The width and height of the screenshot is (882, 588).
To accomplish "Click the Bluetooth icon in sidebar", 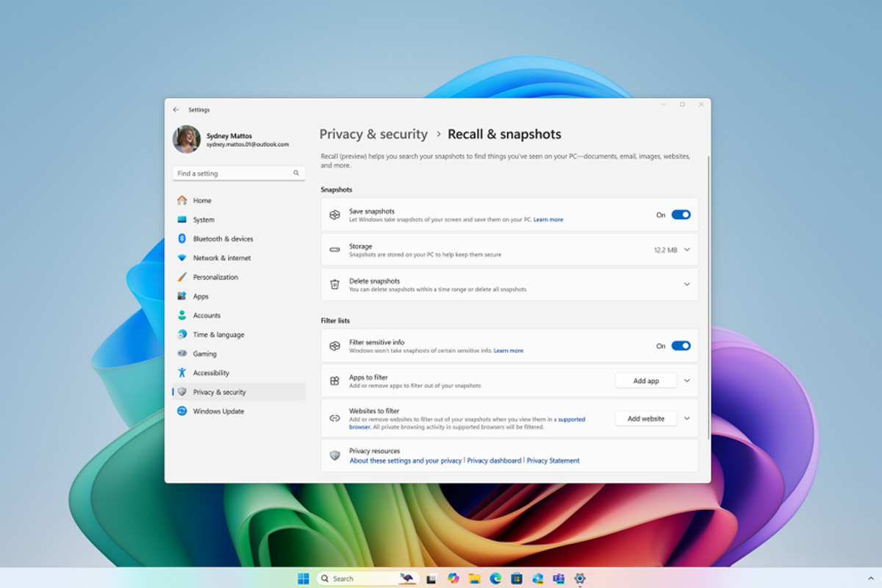I will click(x=182, y=238).
